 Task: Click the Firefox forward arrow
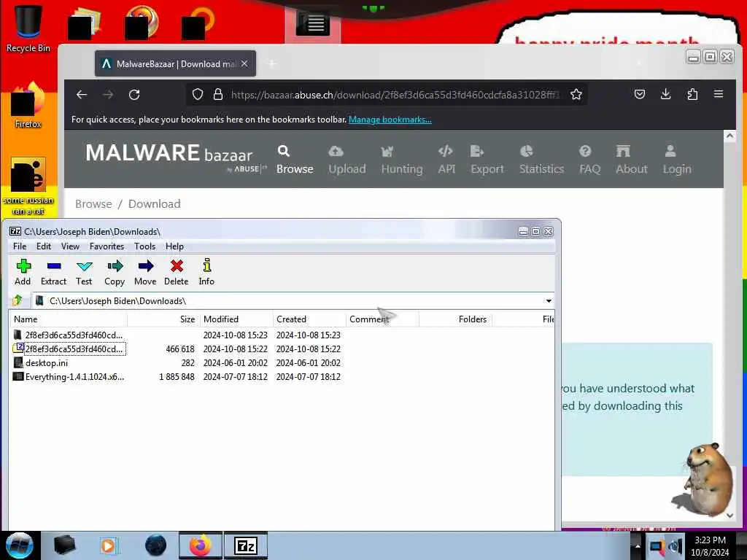pyautogui.click(x=108, y=95)
